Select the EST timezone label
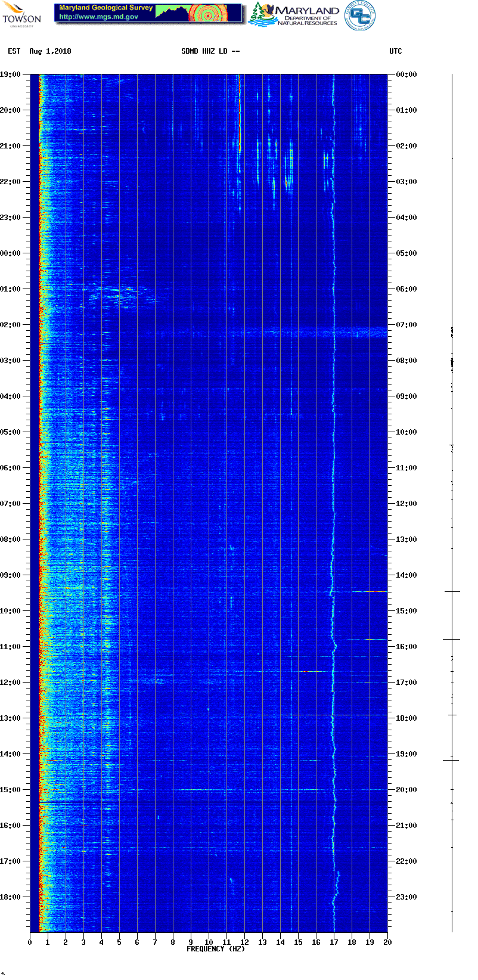 (14, 51)
